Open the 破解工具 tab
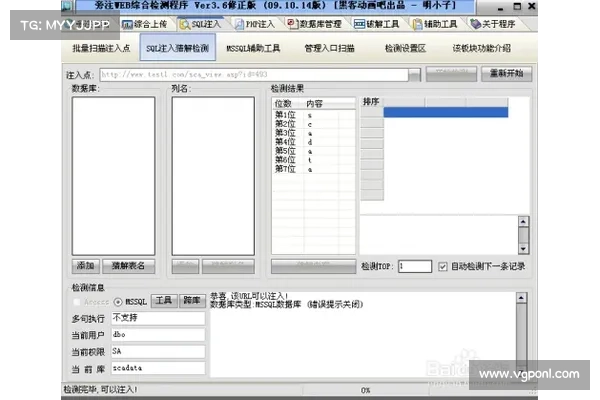 pyautogui.click(x=377, y=24)
